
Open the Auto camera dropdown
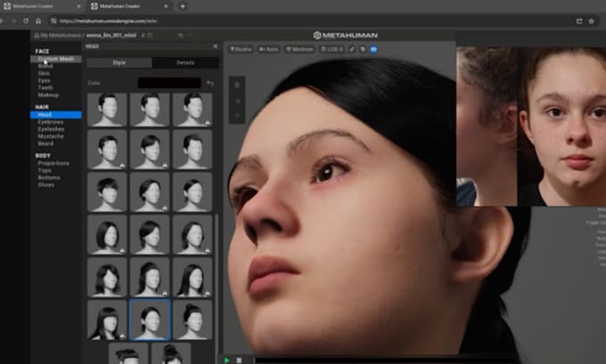[268, 49]
